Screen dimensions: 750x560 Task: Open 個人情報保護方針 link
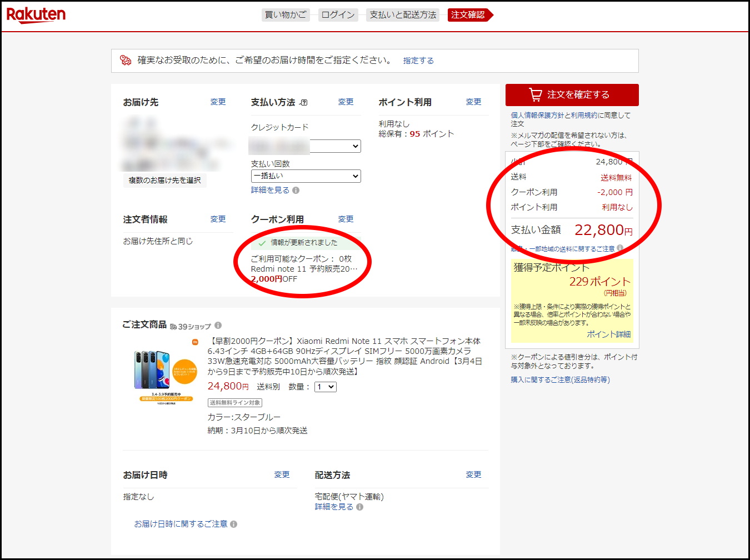537,116
